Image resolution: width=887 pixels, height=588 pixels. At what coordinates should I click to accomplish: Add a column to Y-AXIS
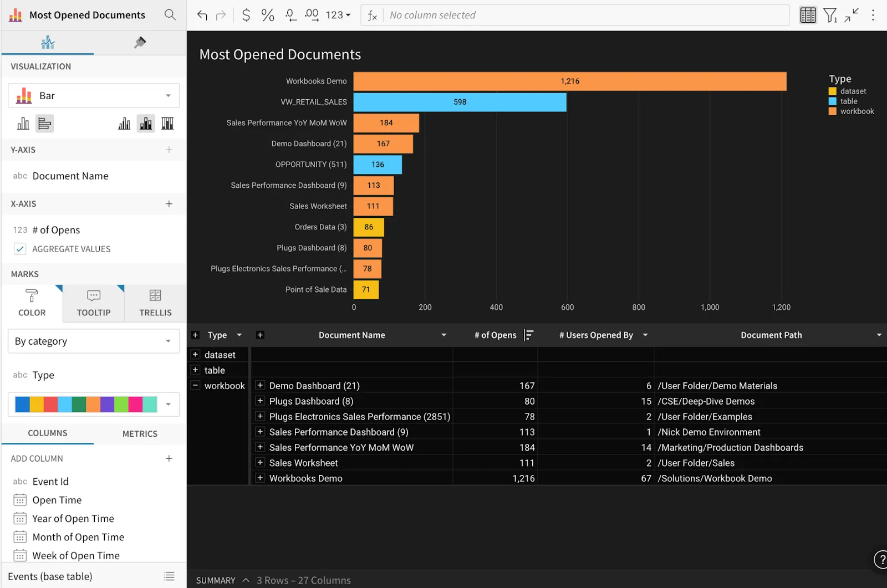click(x=169, y=150)
